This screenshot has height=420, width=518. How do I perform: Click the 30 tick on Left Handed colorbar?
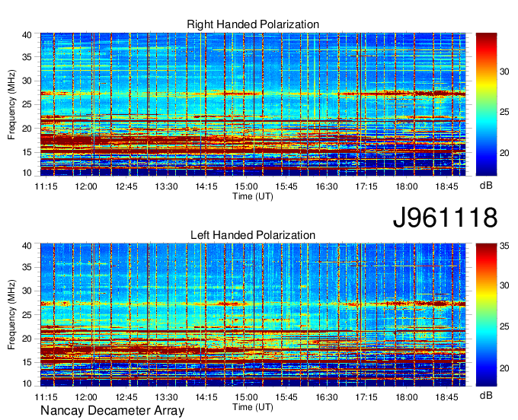[x=504, y=285]
